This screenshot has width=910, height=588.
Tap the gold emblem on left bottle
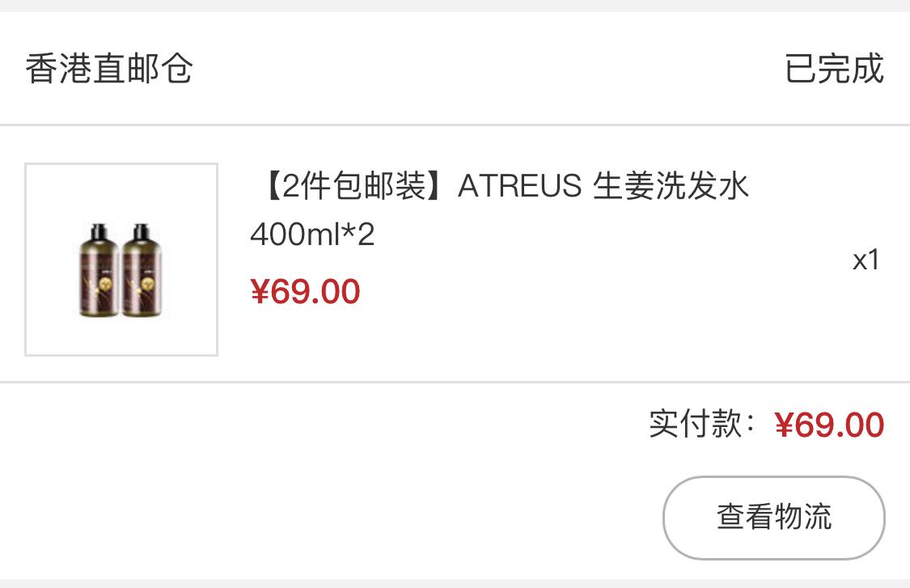click(108, 285)
